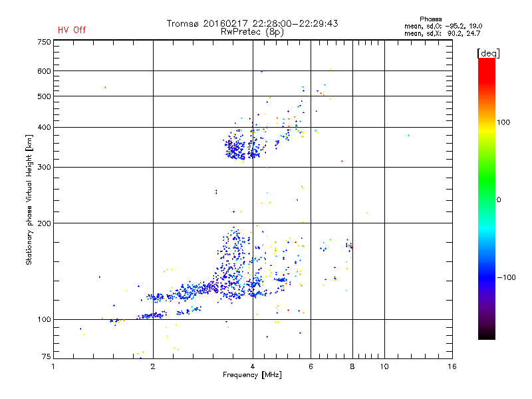Screen dimensions: 532x399
Task: Select the 'mean, sd,O: -95.2, 19.0' line
Action: click(x=443, y=26)
